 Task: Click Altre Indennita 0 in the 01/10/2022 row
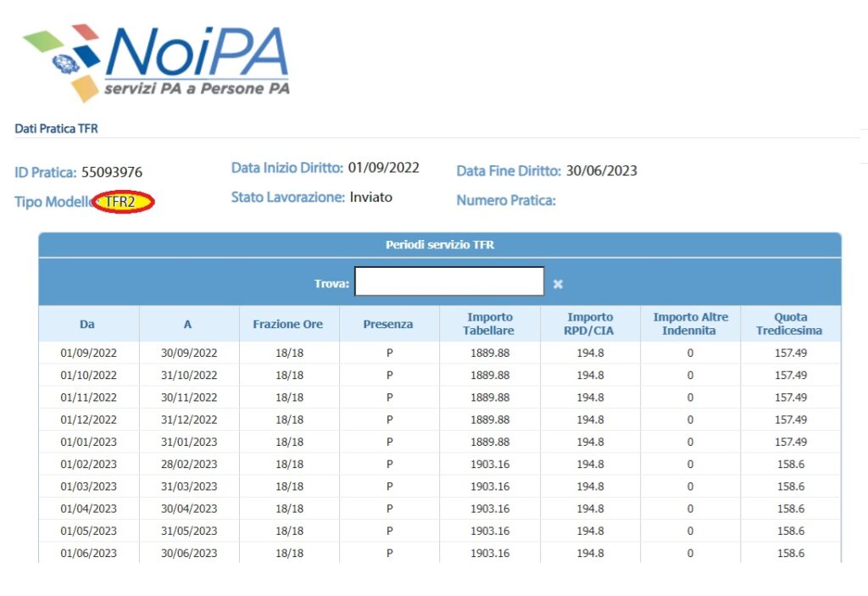pos(690,375)
